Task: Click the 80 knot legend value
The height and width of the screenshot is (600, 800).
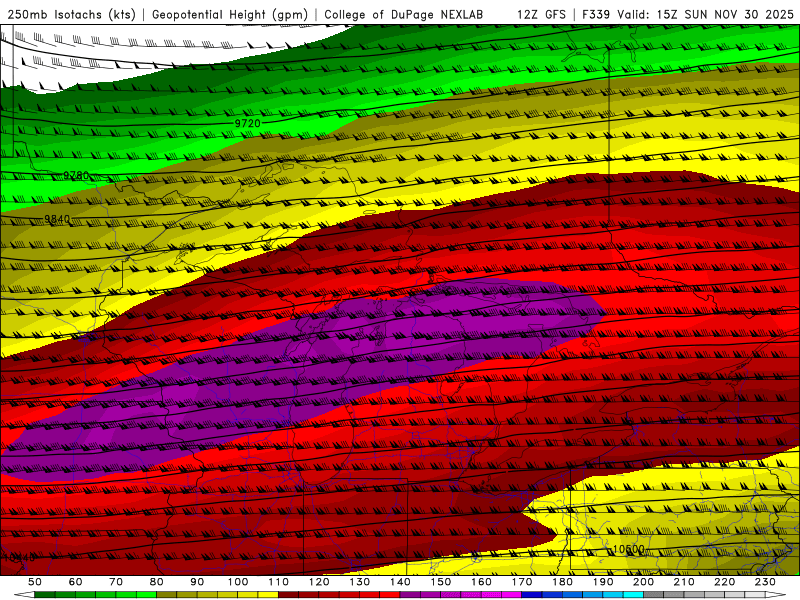Action: click(x=157, y=582)
